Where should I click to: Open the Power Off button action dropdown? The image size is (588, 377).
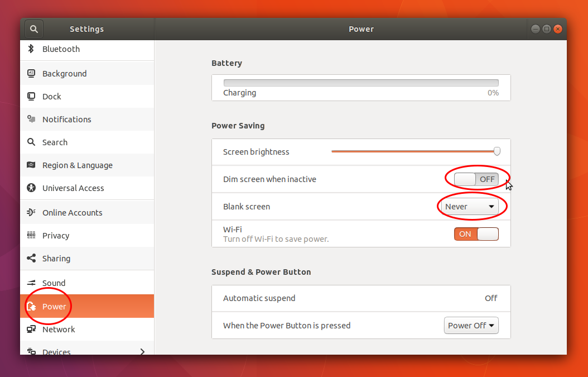(471, 326)
